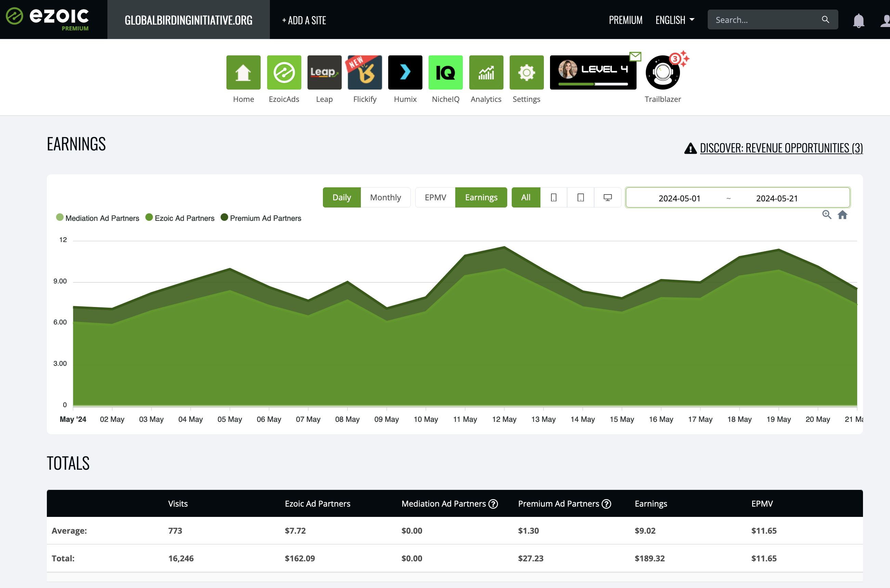
Task: Click the average visits value 773
Action: coord(175,531)
